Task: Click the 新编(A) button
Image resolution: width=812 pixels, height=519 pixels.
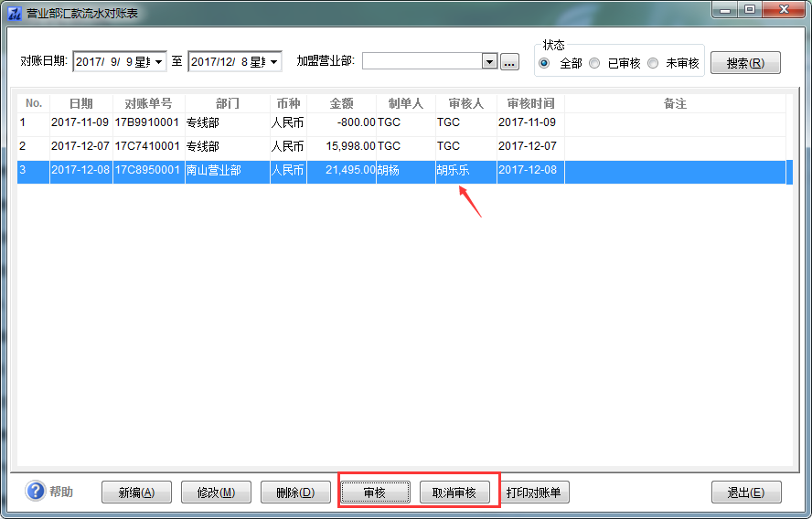Action: (x=137, y=493)
